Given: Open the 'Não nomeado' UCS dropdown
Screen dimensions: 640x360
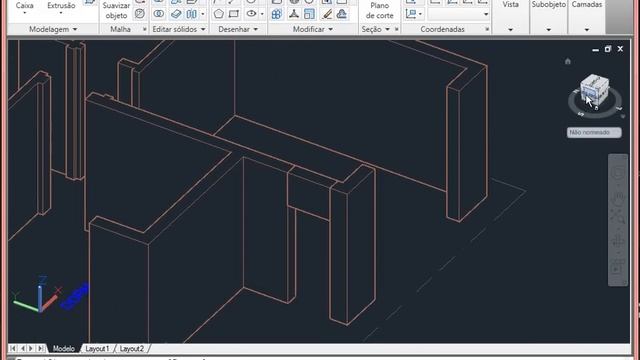Looking at the screenshot, I should (x=594, y=132).
